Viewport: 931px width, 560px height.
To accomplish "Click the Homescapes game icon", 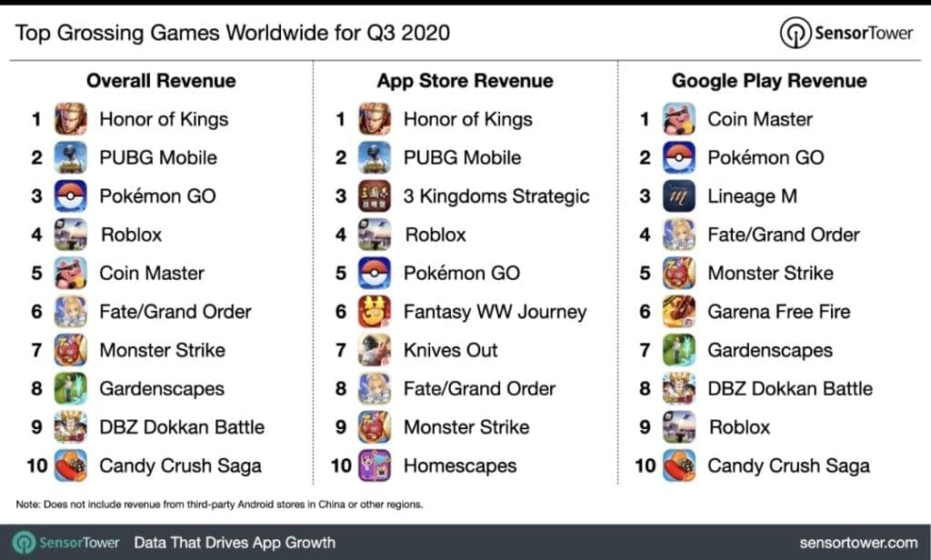I will 375,465.
